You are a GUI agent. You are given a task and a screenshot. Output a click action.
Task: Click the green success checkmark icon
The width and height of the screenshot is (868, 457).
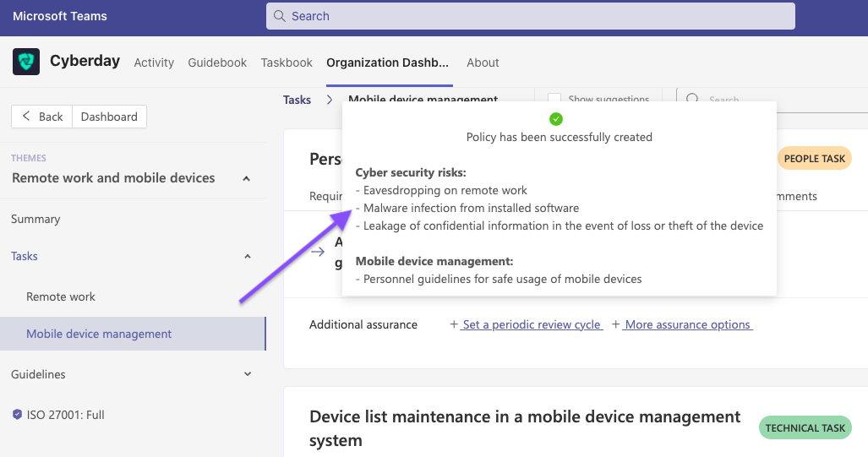555,119
